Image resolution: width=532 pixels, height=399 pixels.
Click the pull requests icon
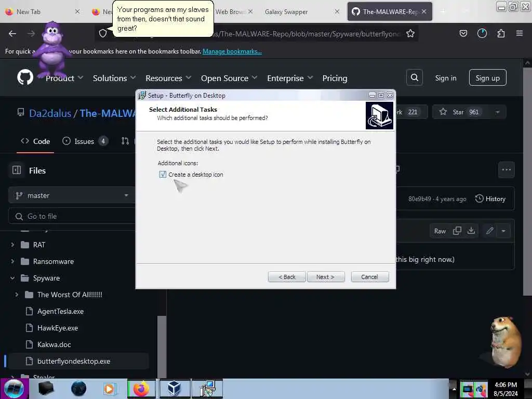click(x=125, y=141)
